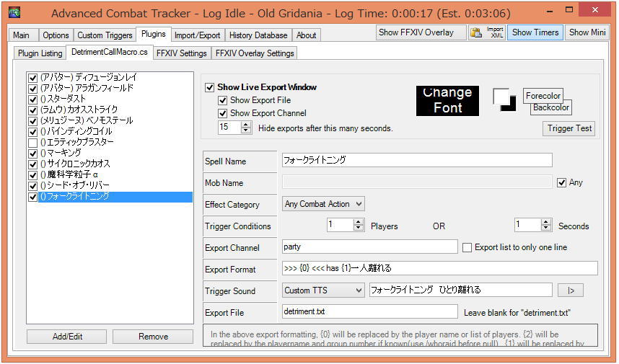Uncheck the Any mob name checkbox

[x=561, y=182]
